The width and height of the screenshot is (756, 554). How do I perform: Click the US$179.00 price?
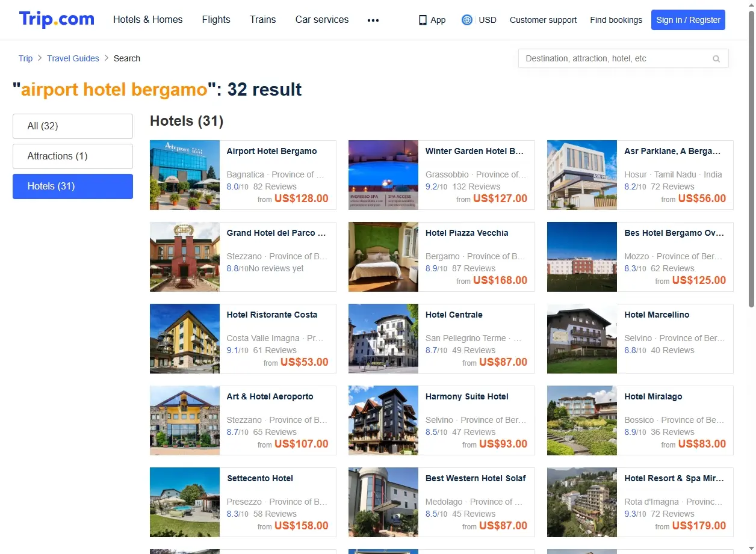click(699, 526)
